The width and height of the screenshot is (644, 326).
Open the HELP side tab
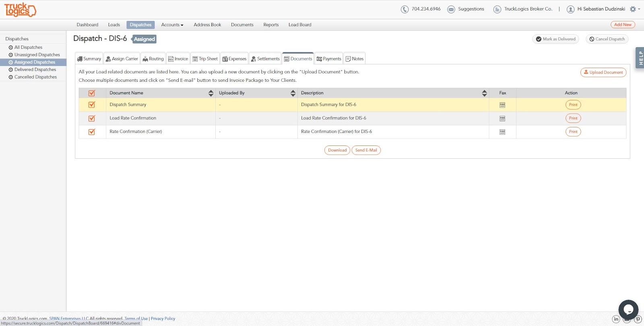click(640, 58)
